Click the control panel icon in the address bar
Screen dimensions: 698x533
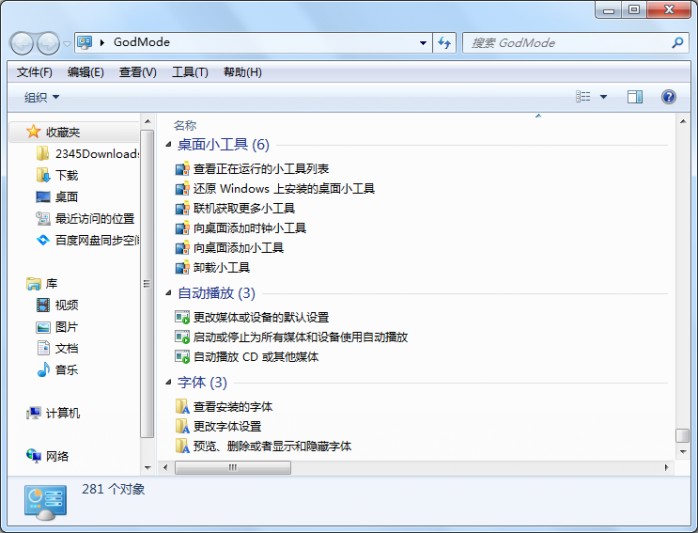tap(85, 42)
